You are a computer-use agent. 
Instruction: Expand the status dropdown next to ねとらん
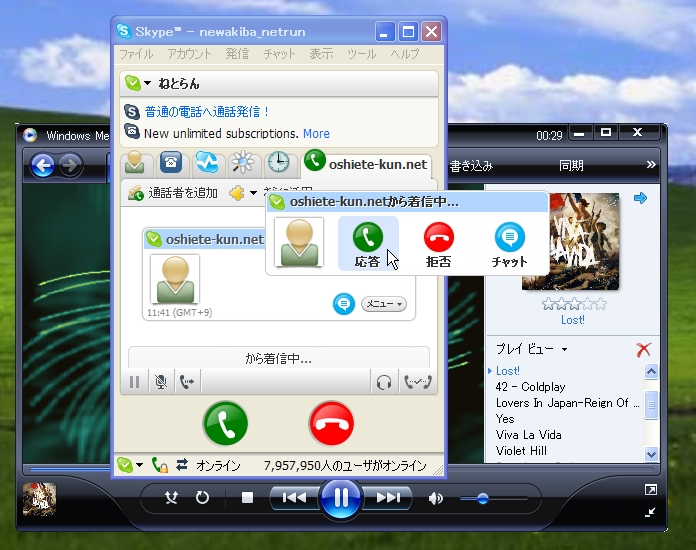[x=147, y=83]
